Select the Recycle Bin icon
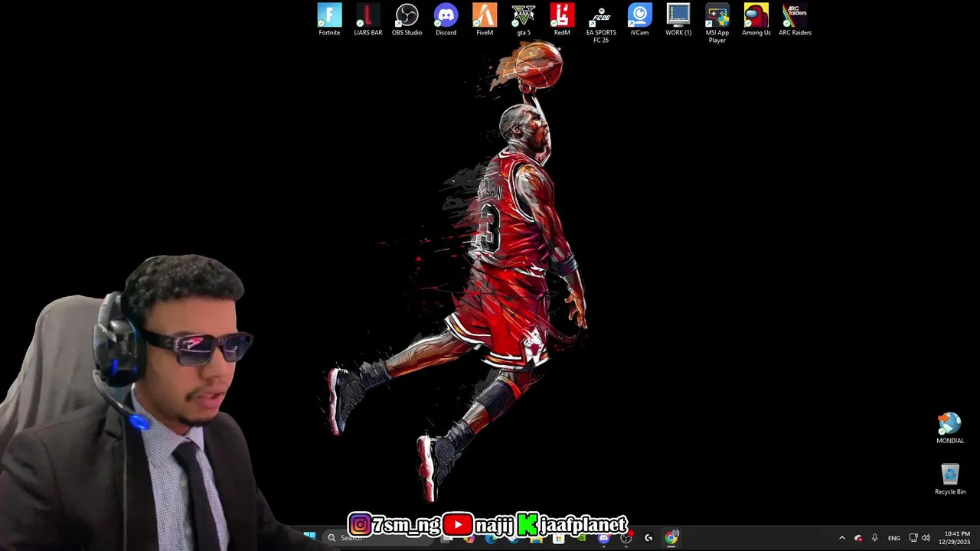Viewport: 980px width, 551px height. pos(950,480)
